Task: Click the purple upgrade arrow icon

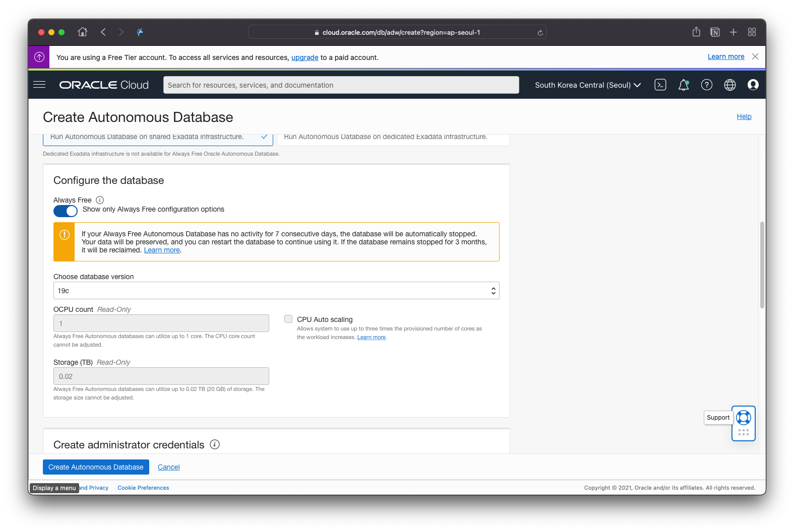Action: tap(39, 57)
